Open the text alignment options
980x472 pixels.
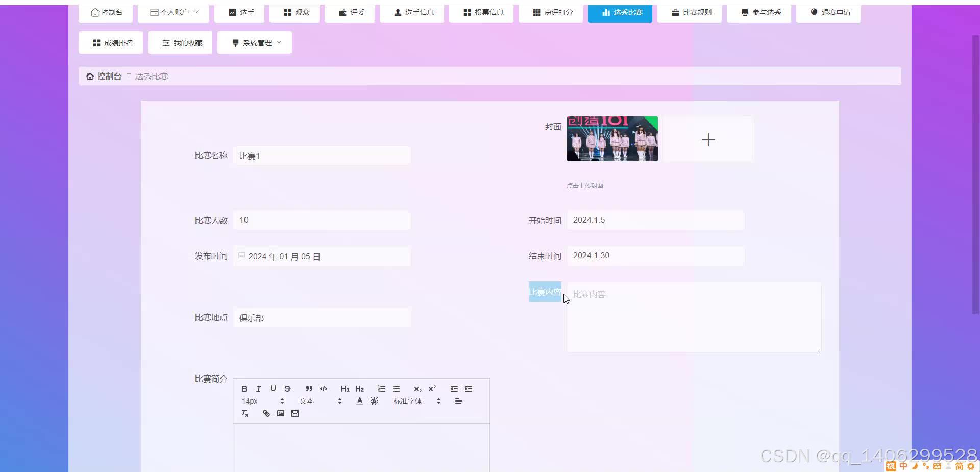coord(458,401)
